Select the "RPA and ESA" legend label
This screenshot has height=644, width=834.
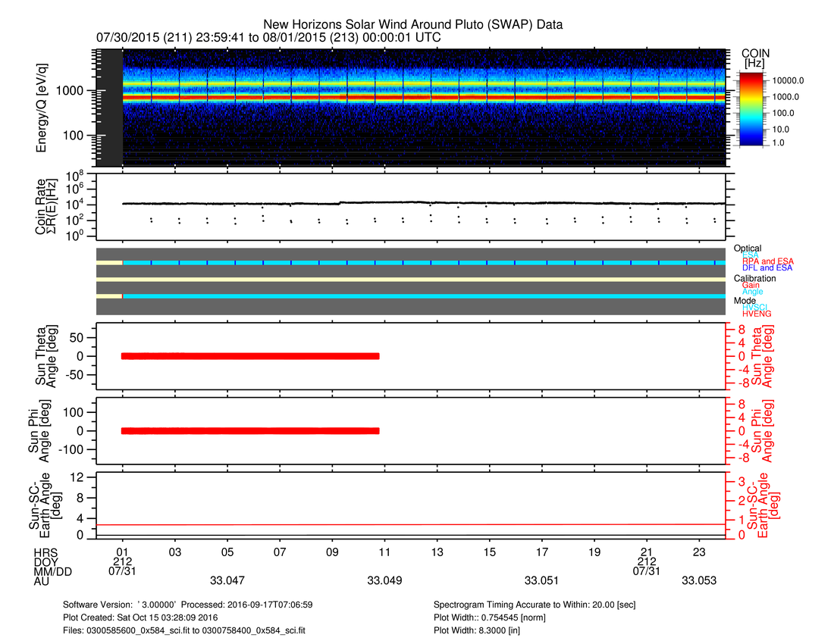point(768,261)
